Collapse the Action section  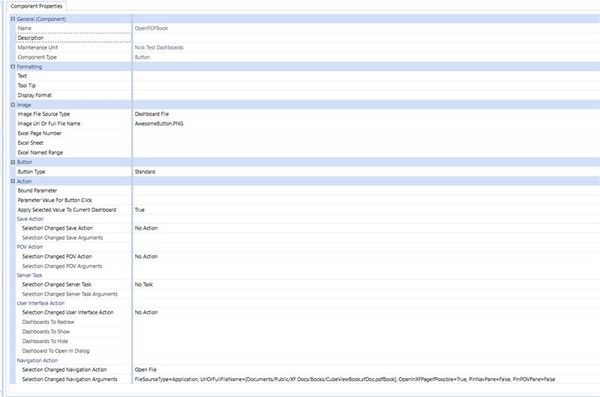point(13,181)
